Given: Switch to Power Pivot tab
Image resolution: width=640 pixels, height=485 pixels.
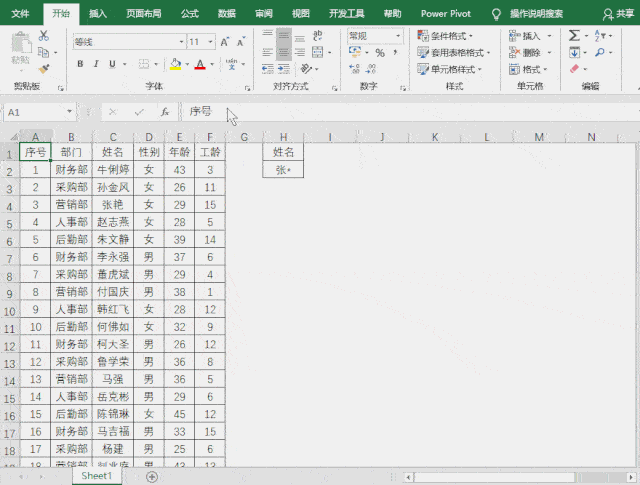Looking at the screenshot, I should [446, 13].
